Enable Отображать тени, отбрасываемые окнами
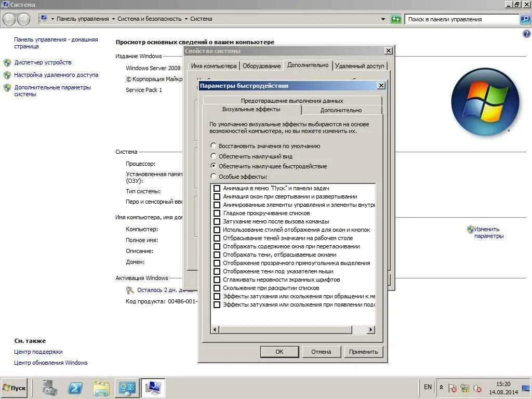 [x=217, y=255]
